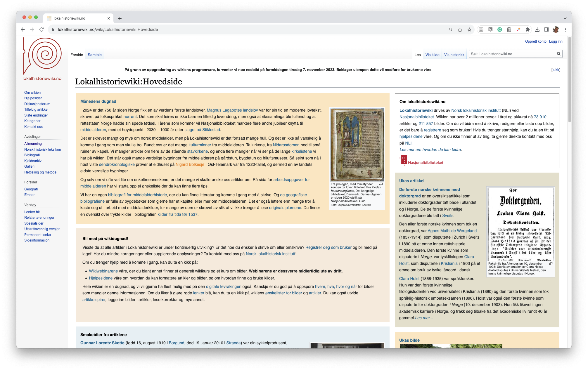Open the Vis historikk tab
Screen dimensions: 588x370
pos(454,55)
